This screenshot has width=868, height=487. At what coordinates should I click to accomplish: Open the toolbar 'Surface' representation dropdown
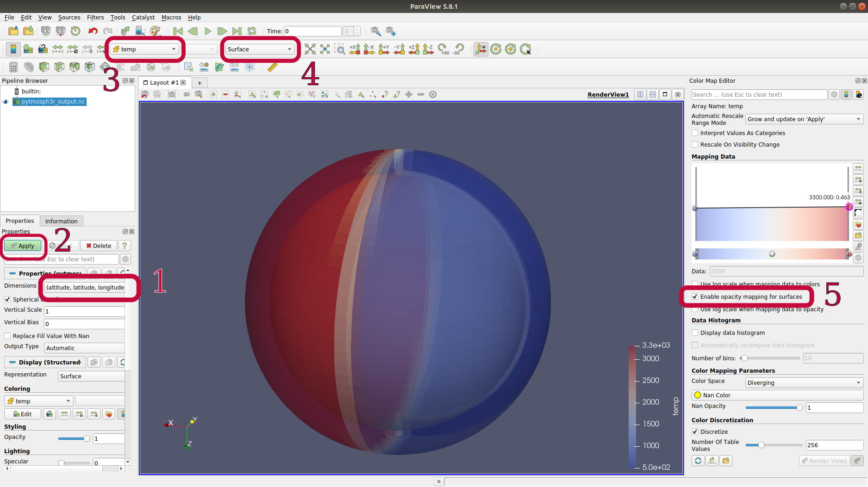[x=260, y=49]
